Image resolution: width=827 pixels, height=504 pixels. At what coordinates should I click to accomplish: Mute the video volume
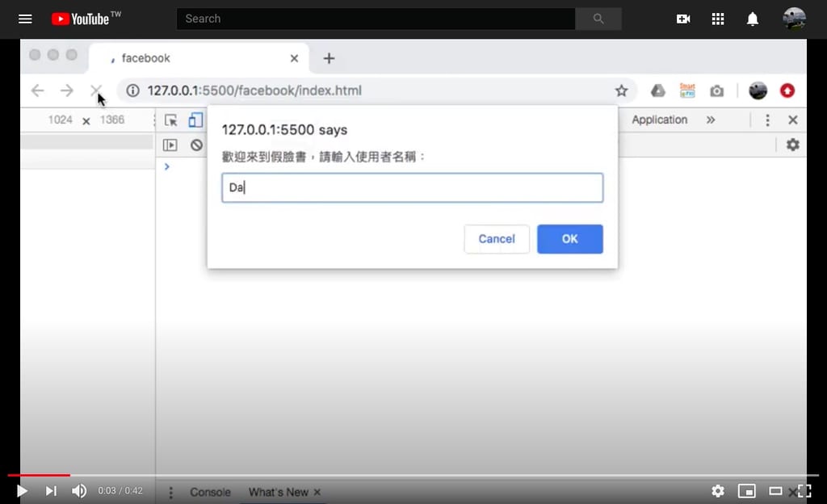[x=79, y=491]
